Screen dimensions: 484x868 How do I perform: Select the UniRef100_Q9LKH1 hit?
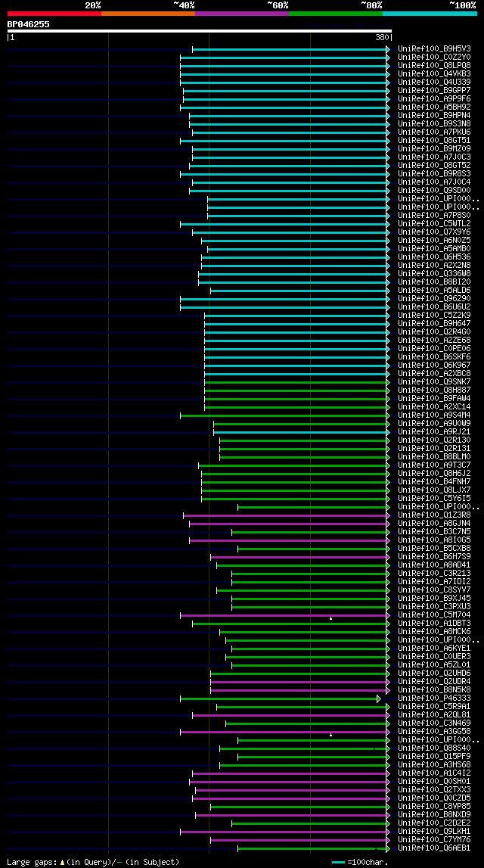434,832
